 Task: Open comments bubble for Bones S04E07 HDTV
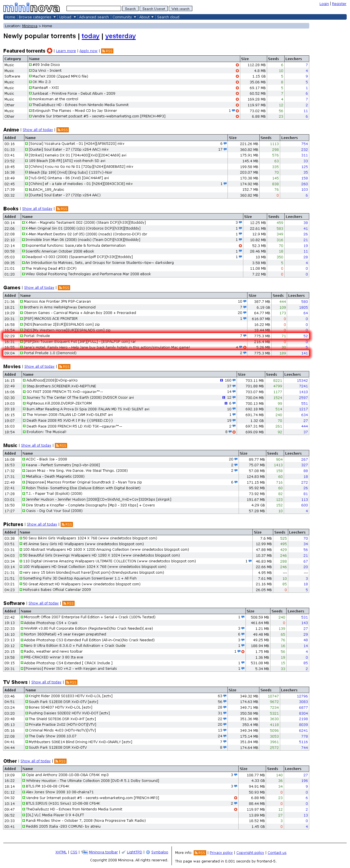pos(225,707)
